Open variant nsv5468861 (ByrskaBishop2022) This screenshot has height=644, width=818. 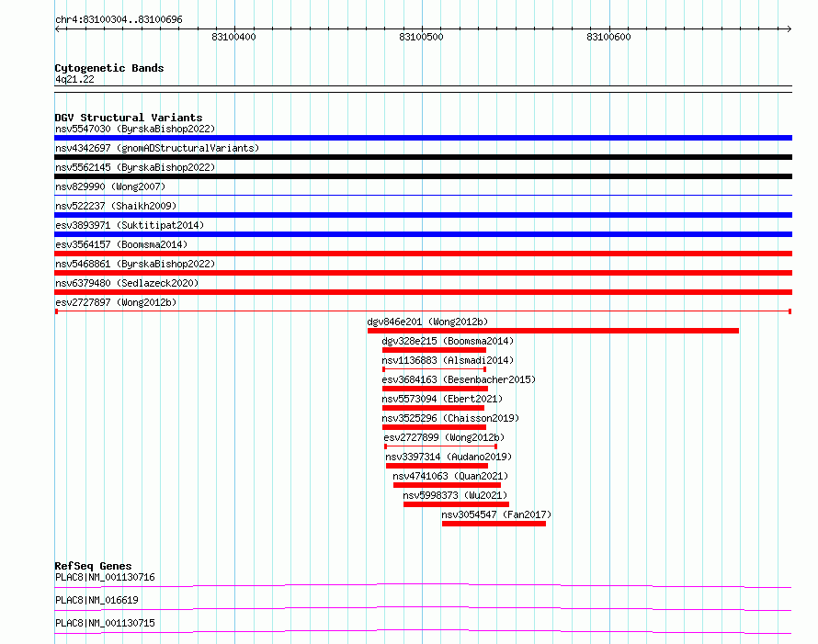135,264
